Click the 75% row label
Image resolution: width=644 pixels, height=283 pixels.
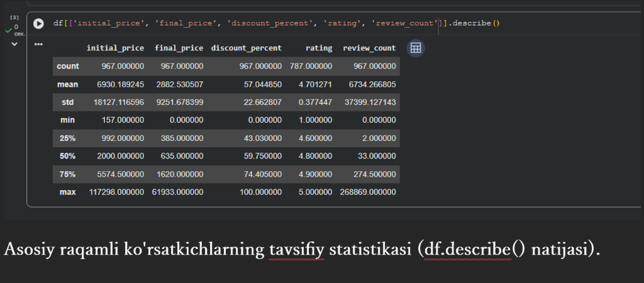pos(68,174)
